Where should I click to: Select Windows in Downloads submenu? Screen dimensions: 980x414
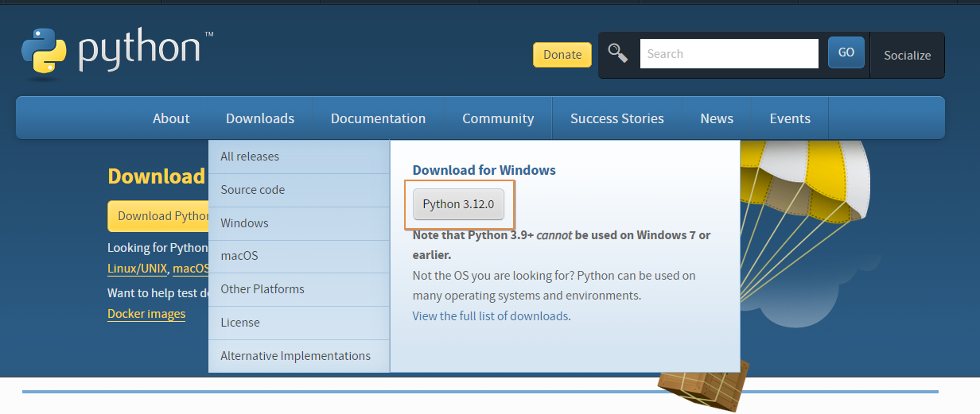tap(299, 223)
